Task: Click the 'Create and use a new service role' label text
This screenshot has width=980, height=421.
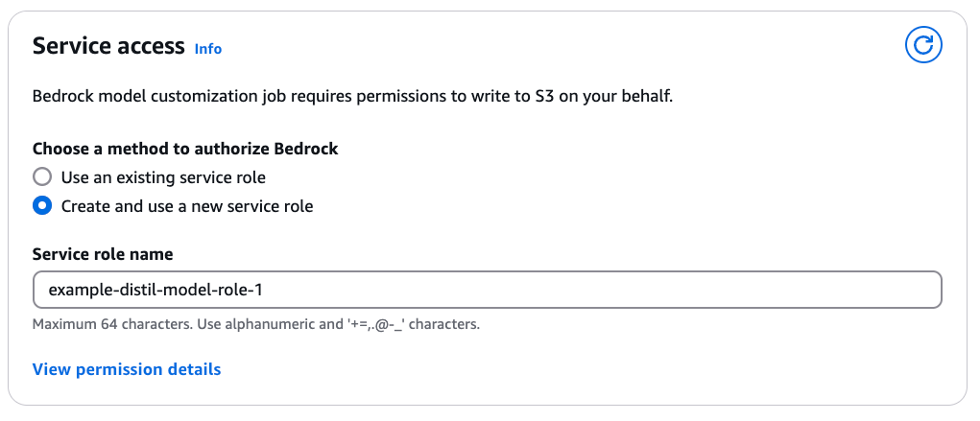Action: (x=187, y=206)
